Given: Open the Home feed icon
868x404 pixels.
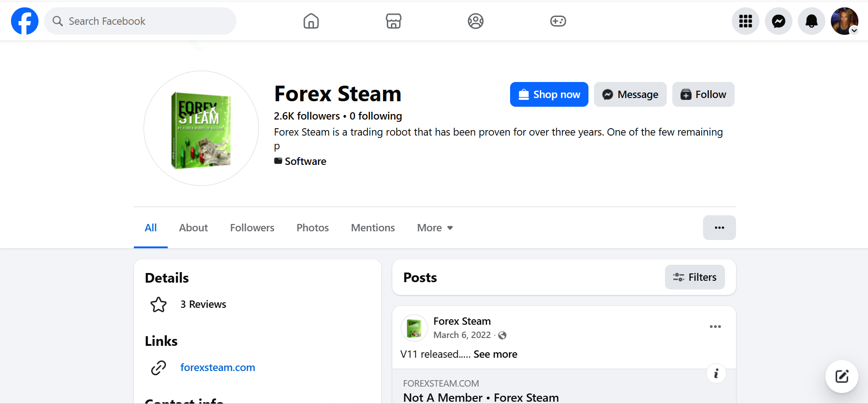Looking at the screenshot, I should tap(311, 21).
